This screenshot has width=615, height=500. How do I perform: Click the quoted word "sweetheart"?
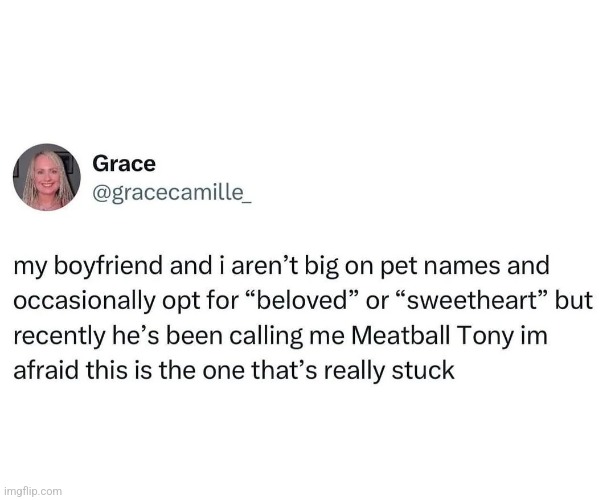(469, 300)
